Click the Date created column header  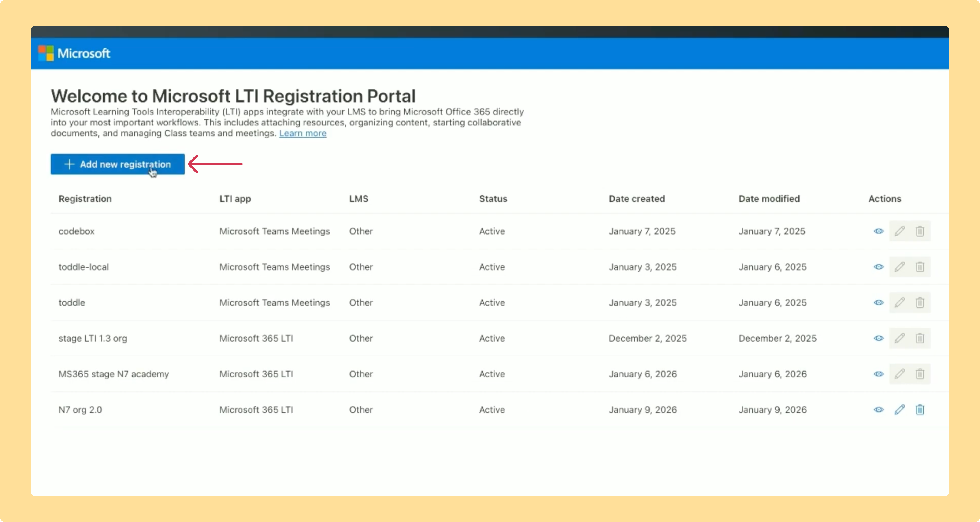(x=637, y=199)
